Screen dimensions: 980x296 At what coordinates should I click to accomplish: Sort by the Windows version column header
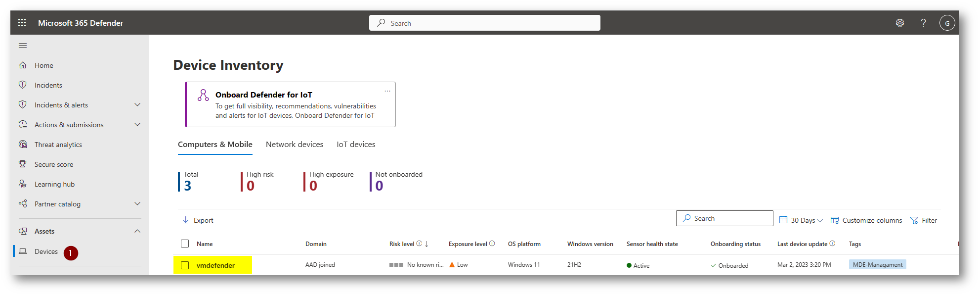point(590,244)
